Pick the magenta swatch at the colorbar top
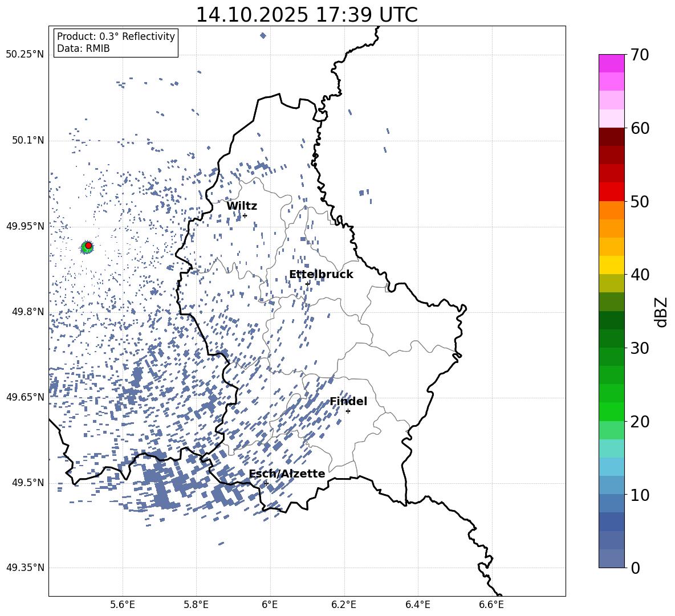 click(611, 64)
